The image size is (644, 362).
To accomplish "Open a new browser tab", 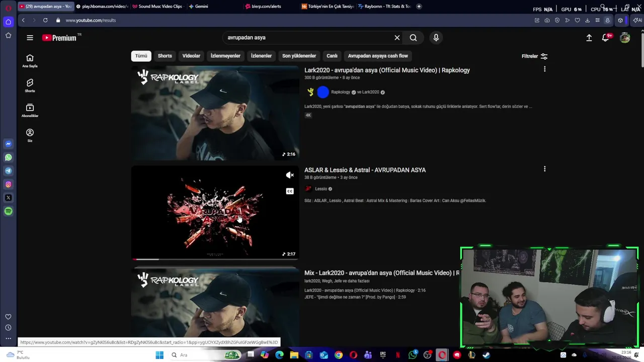I will click(x=419, y=7).
